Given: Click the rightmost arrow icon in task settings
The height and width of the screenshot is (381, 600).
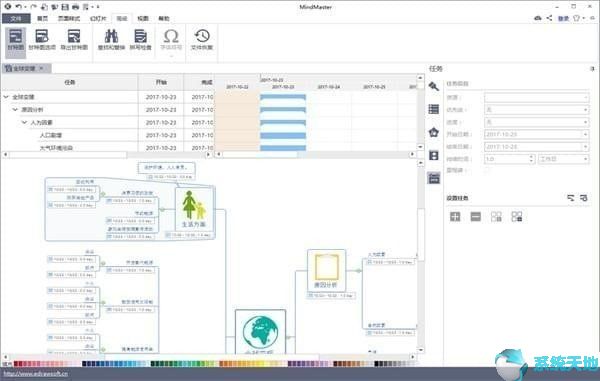Looking at the screenshot, I should [584, 198].
